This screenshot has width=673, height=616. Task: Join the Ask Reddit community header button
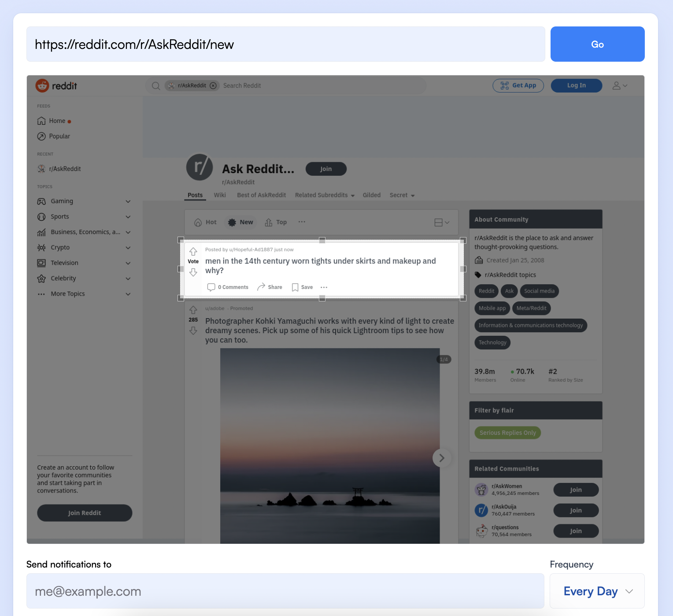coord(326,169)
